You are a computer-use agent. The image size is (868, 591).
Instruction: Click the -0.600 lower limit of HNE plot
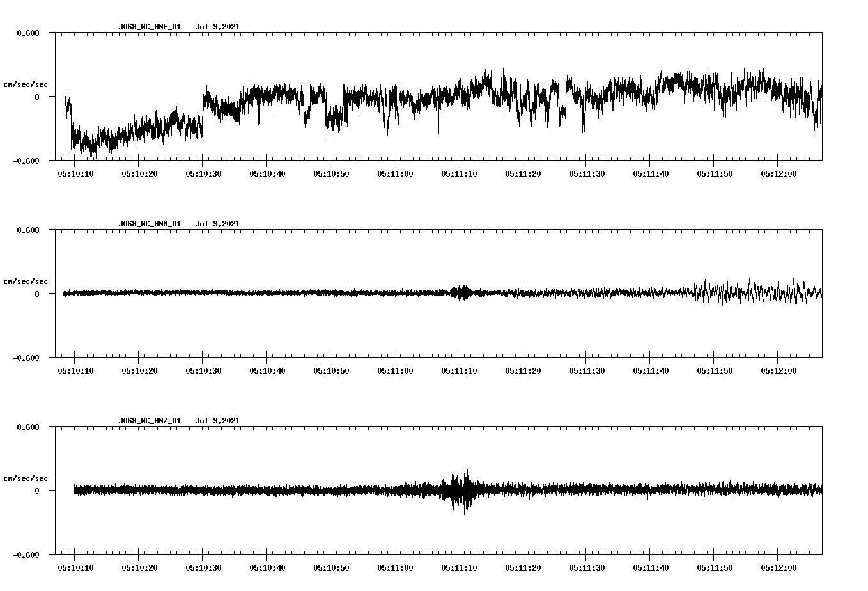coord(26,161)
